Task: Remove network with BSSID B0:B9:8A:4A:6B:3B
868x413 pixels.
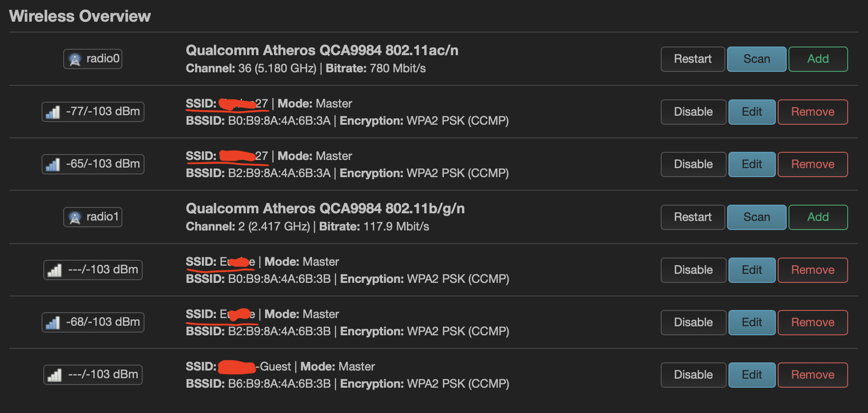Action: (x=812, y=270)
